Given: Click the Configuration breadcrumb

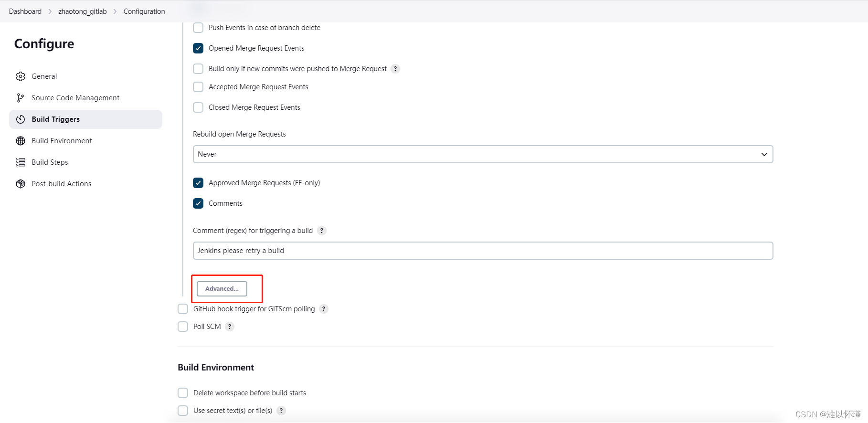Looking at the screenshot, I should 144,11.
